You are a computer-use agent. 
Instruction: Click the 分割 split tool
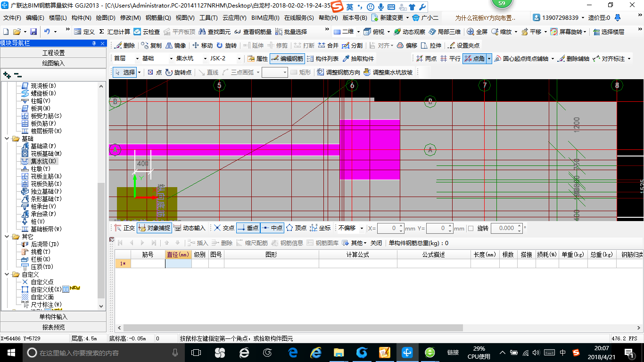(352, 46)
